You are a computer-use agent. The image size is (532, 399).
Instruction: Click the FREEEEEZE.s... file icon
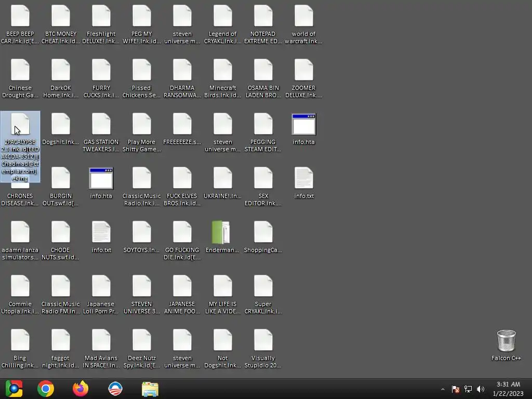pyautogui.click(x=182, y=124)
